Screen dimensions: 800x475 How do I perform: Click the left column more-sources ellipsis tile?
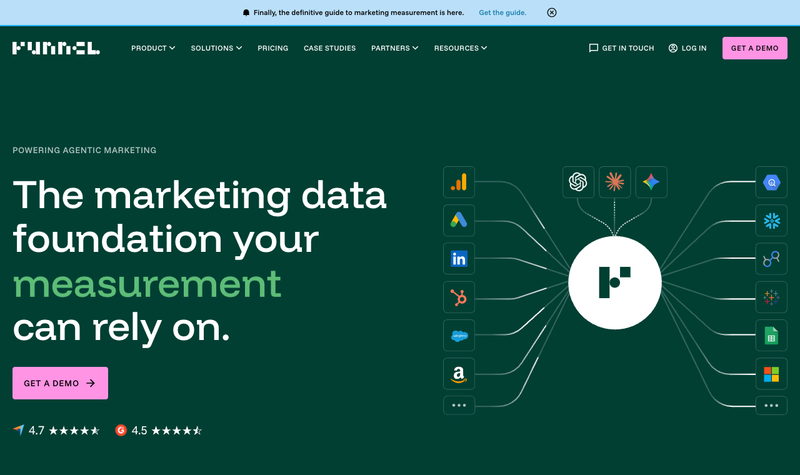[x=459, y=405]
